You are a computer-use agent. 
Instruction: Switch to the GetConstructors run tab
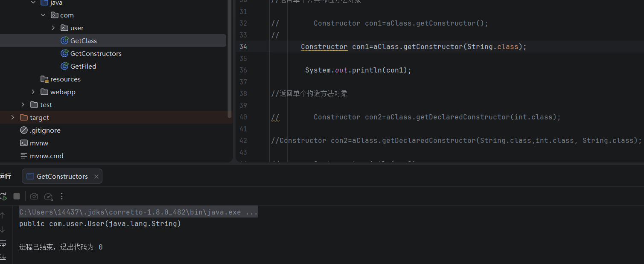point(62,176)
